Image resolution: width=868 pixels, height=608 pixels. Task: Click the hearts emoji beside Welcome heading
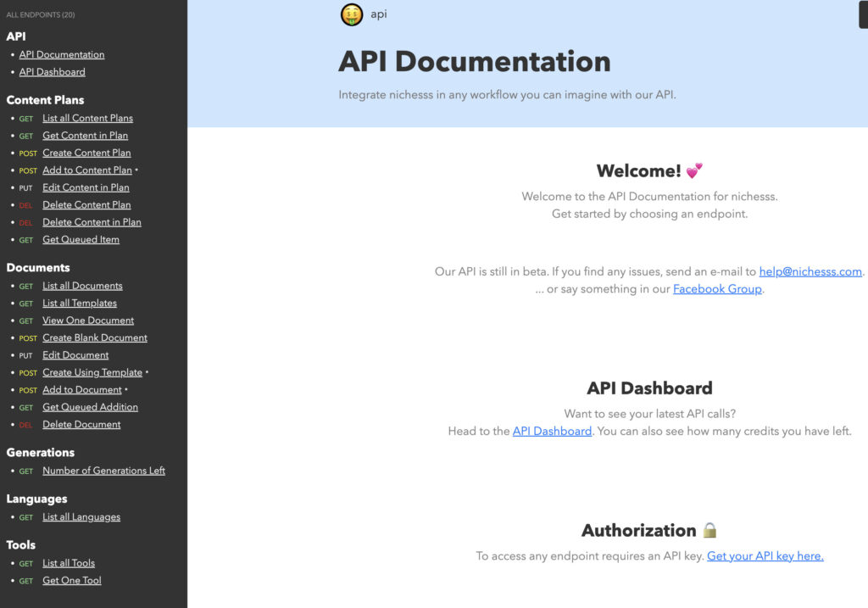pos(693,170)
